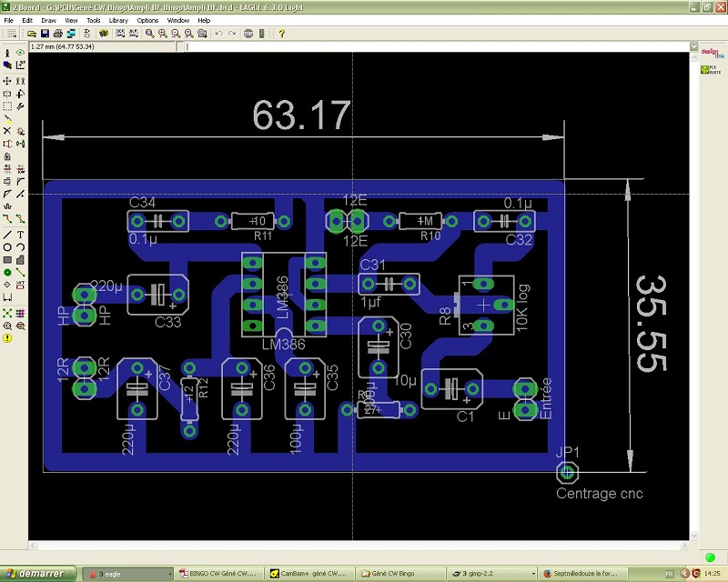The image size is (728, 582).
Task: Select the Delete tool
Action: coord(7,131)
